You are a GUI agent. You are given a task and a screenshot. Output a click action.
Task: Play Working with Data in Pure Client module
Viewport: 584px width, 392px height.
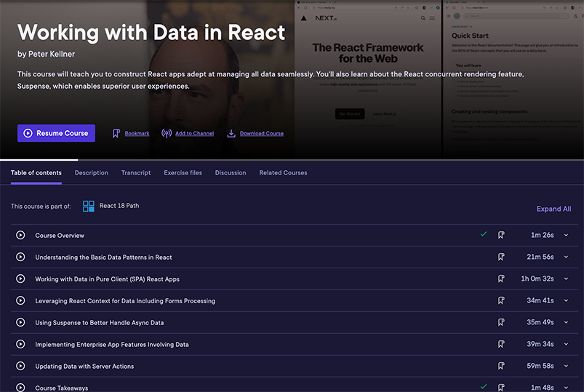[20, 279]
